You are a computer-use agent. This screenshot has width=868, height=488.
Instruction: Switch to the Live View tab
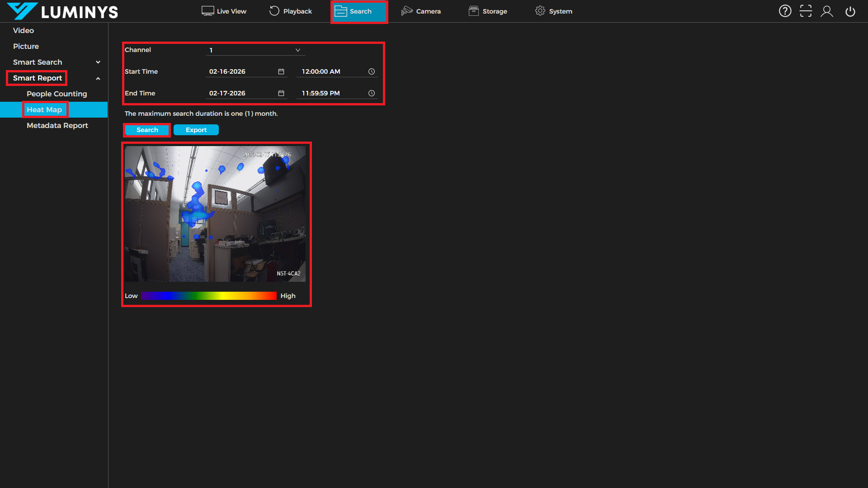pyautogui.click(x=224, y=11)
